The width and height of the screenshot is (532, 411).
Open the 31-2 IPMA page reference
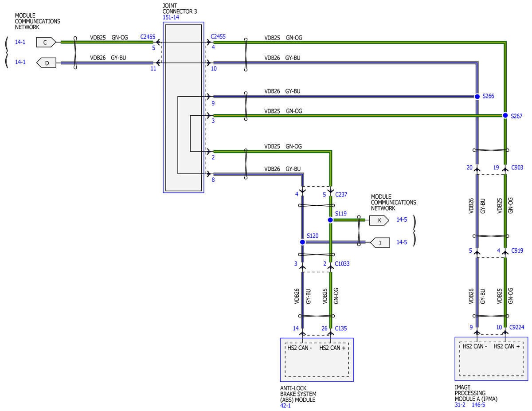click(460, 404)
